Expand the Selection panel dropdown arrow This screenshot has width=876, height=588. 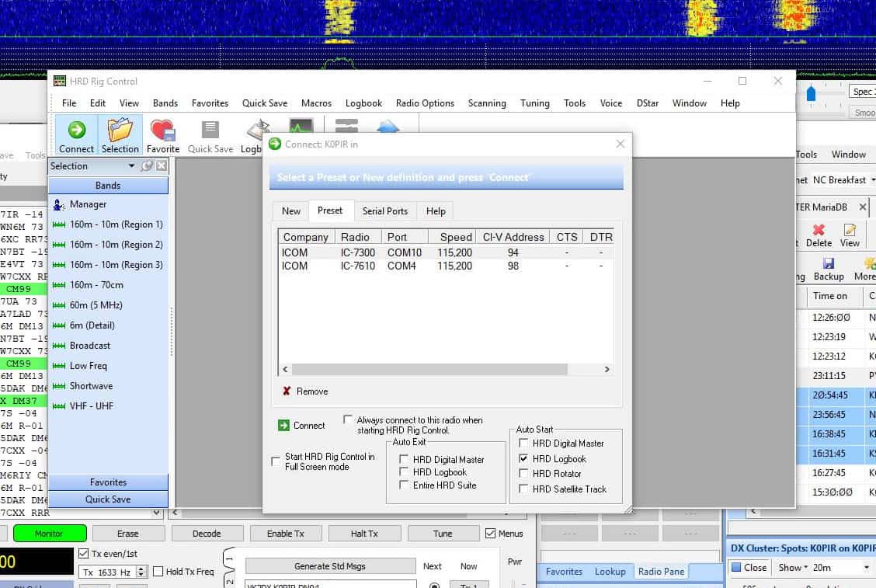(x=132, y=166)
